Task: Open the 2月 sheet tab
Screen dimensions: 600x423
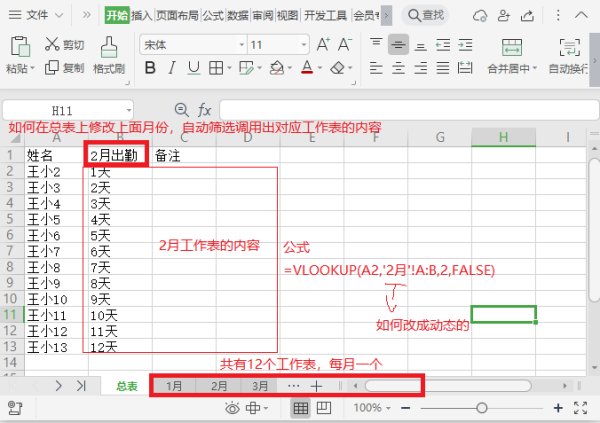Action: [219, 386]
